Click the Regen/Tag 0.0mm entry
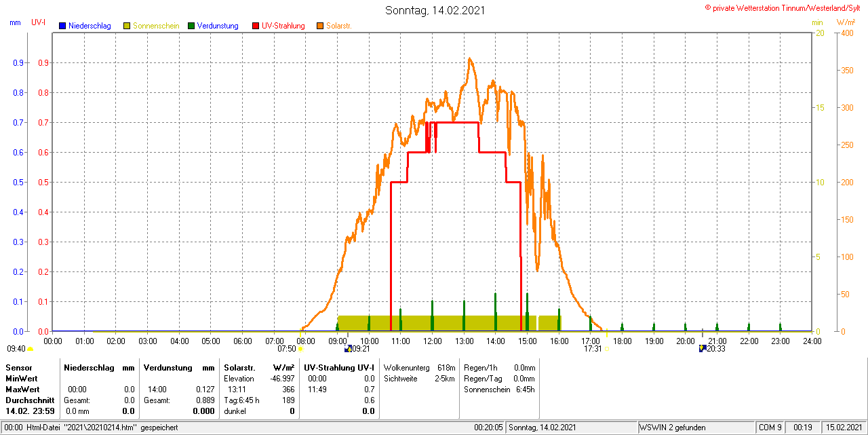This screenshot has height=435, width=868. 499,378
